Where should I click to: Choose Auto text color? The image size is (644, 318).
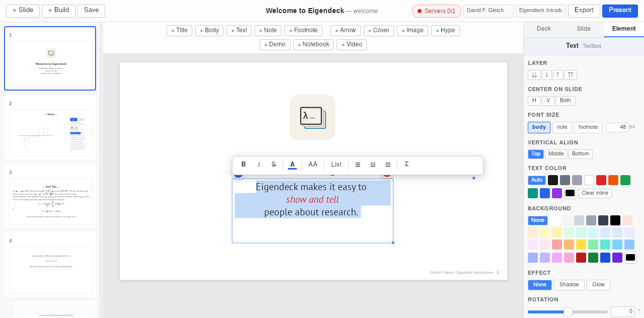537,180
